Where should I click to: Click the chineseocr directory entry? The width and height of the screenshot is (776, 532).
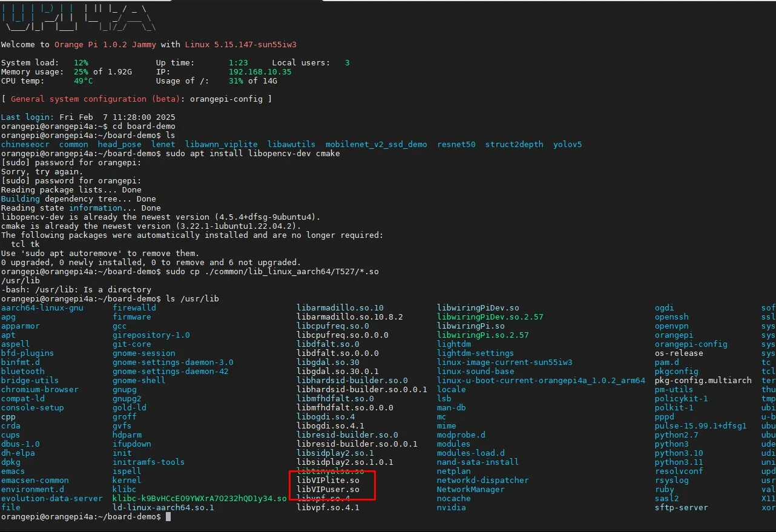coord(25,144)
